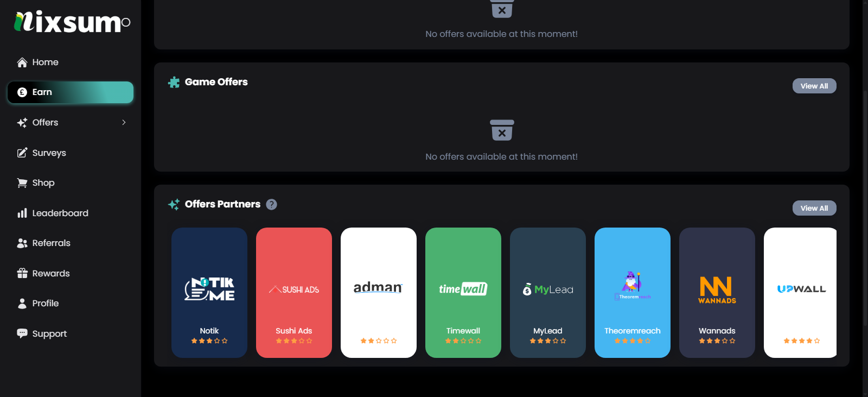This screenshot has height=397, width=868.
Task: Click the Home house icon
Action: [22, 62]
